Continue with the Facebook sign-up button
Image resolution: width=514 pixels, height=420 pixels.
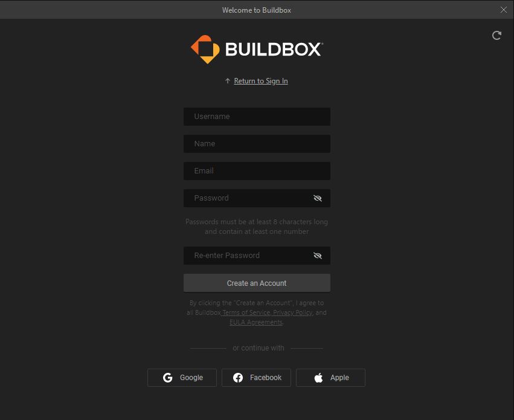point(256,378)
